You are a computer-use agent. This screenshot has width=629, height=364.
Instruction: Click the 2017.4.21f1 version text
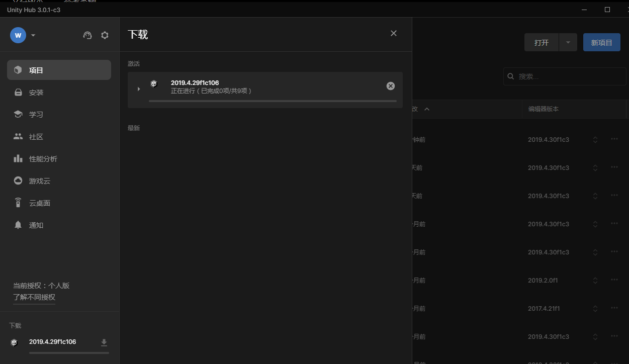point(544,309)
